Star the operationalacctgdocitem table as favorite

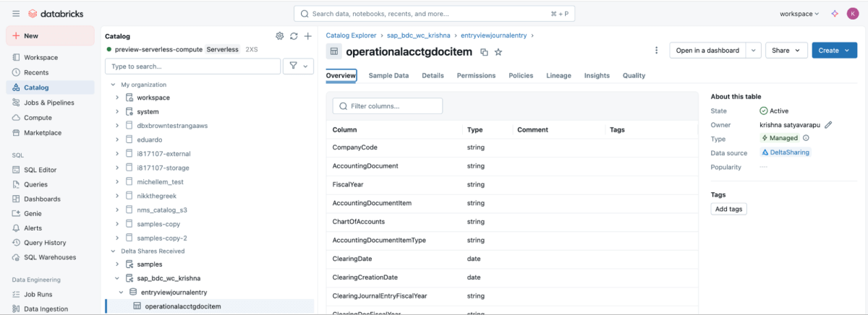click(498, 52)
